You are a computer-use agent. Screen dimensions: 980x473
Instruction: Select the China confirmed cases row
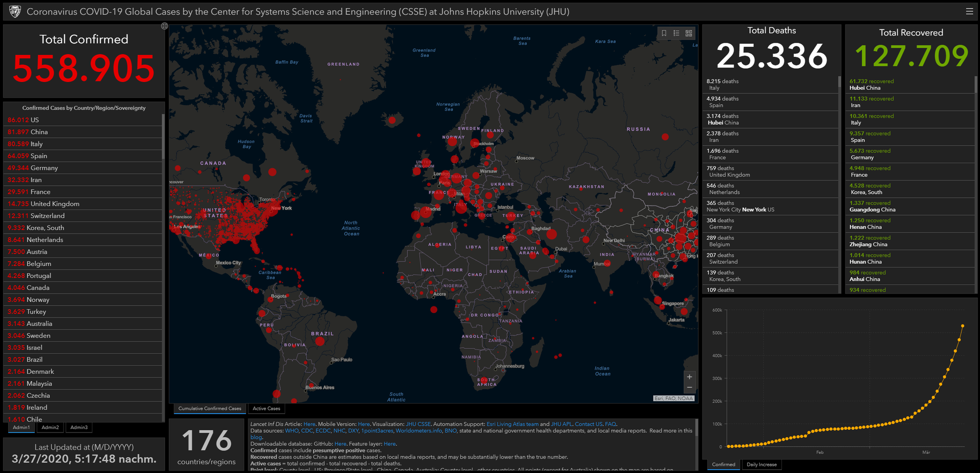click(x=83, y=132)
